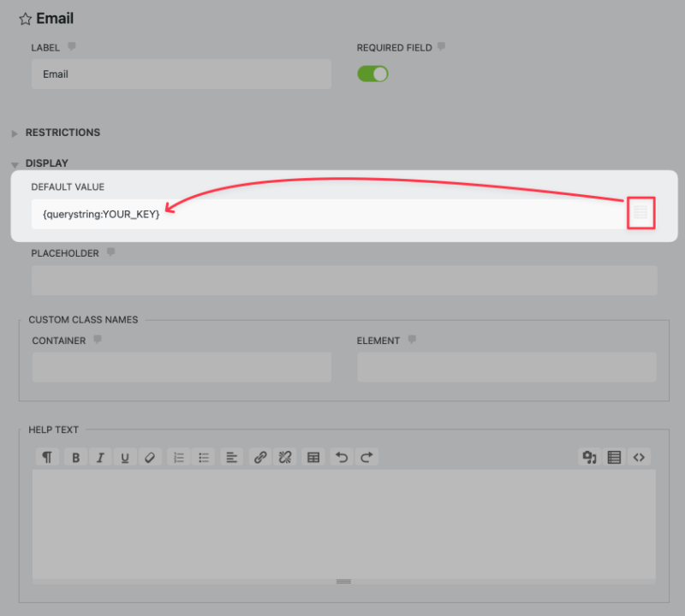Click inside the Placeholder input field

coord(342,280)
